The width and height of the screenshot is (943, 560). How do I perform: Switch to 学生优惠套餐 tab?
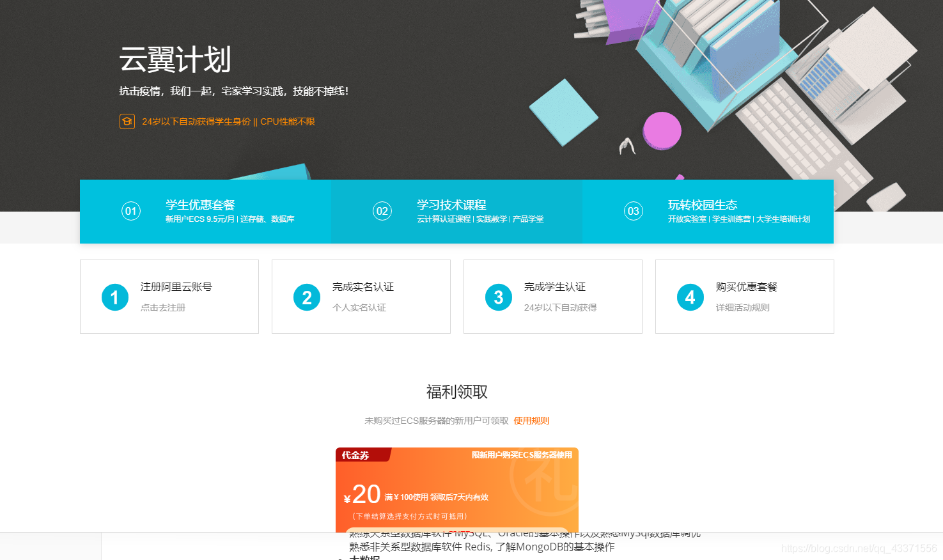(205, 212)
